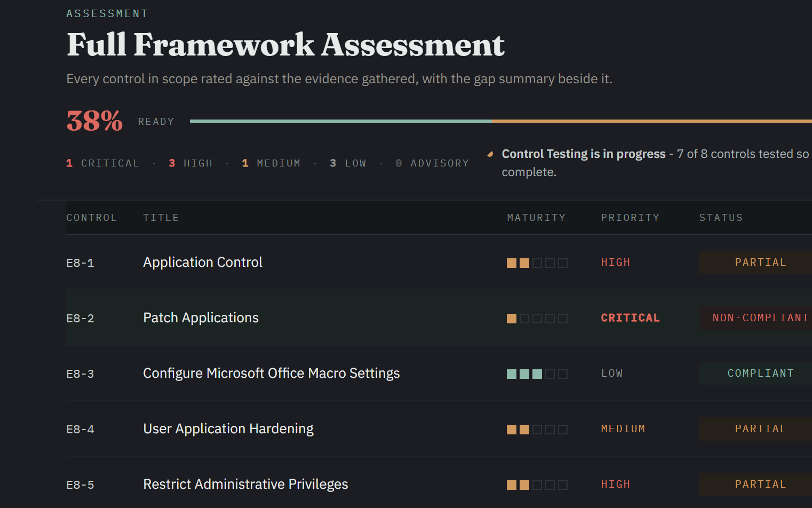
Task: Open Configure Microsoft Office Macro Settings
Action: (x=271, y=374)
